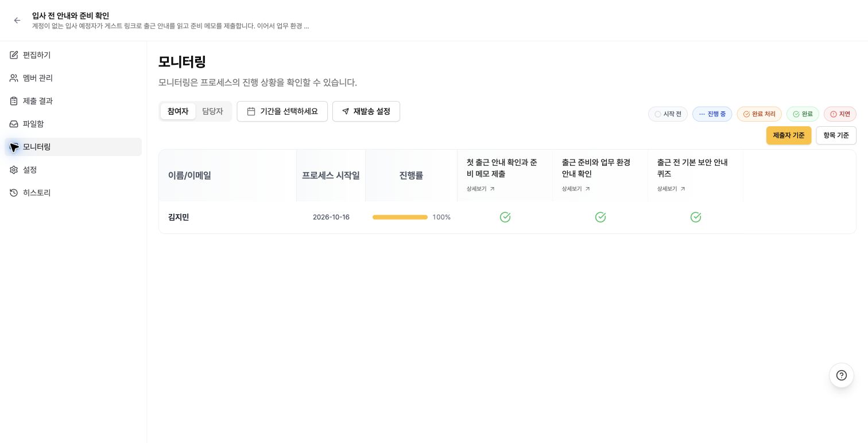Screen dimensions: 868x443
Task: Click the 제출 결과 clipboard icon
Action: pyautogui.click(x=14, y=101)
